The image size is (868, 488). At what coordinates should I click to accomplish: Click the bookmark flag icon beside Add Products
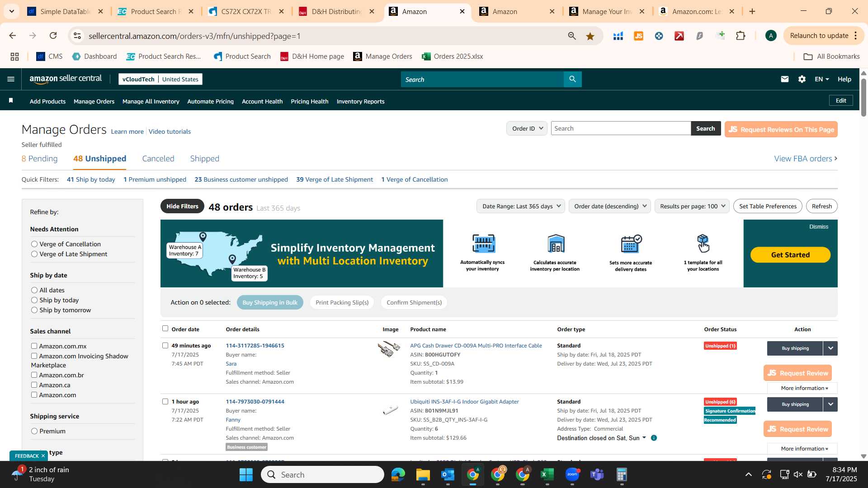pos(11,101)
